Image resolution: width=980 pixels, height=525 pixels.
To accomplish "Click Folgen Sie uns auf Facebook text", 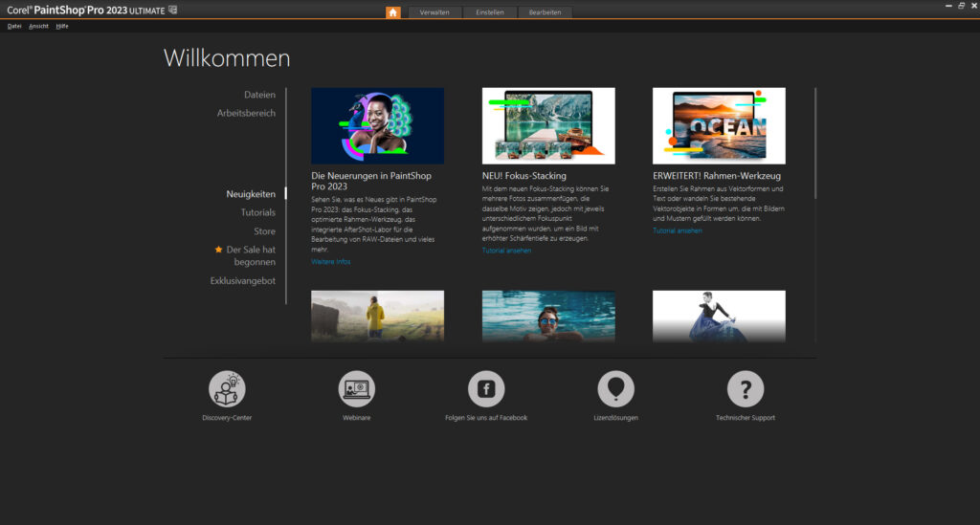I will coord(486,418).
